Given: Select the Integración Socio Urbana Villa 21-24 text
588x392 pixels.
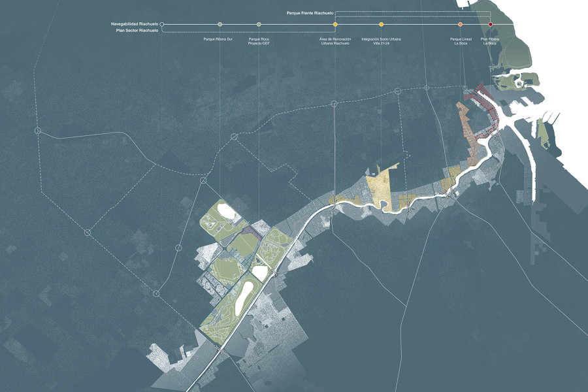Looking at the screenshot, I should pos(382,41).
